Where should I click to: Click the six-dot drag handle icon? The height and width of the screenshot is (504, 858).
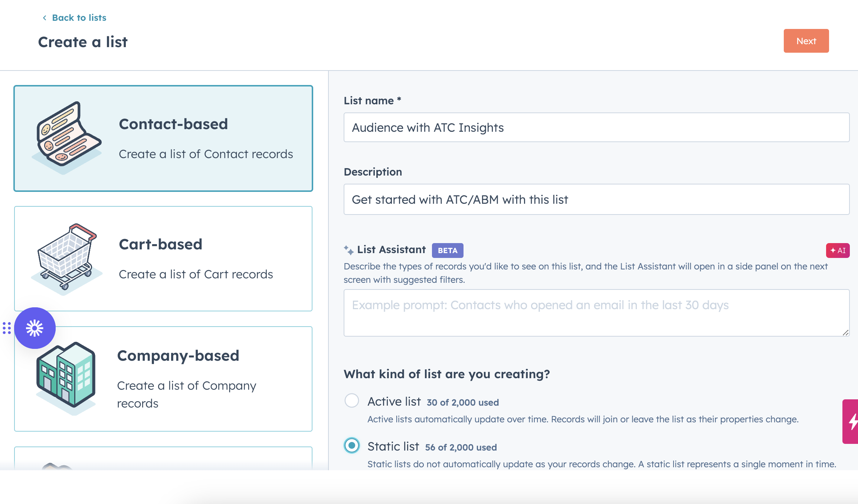point(7,328)
